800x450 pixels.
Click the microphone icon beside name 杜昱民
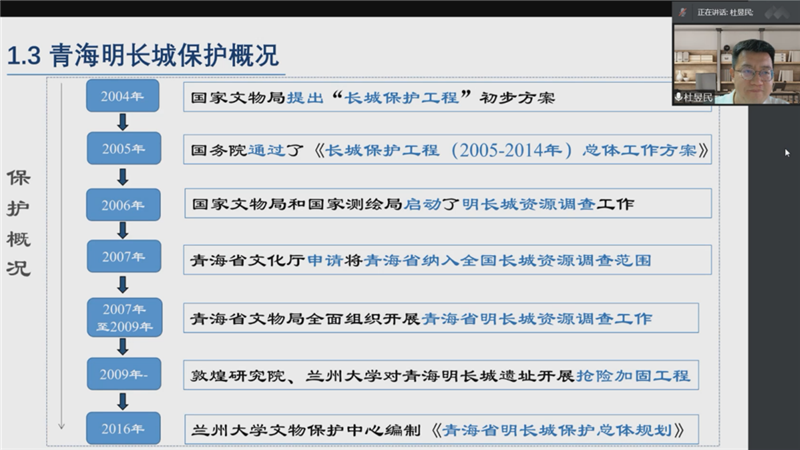679,97
